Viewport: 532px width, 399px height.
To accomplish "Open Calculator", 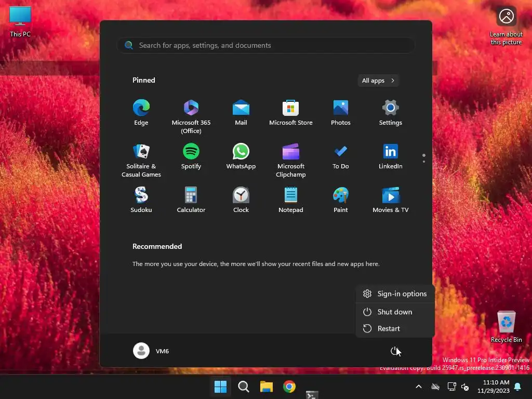I will point(191,200).
